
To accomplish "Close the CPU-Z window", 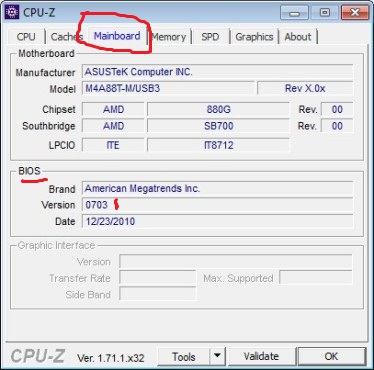I will point(355,13).
